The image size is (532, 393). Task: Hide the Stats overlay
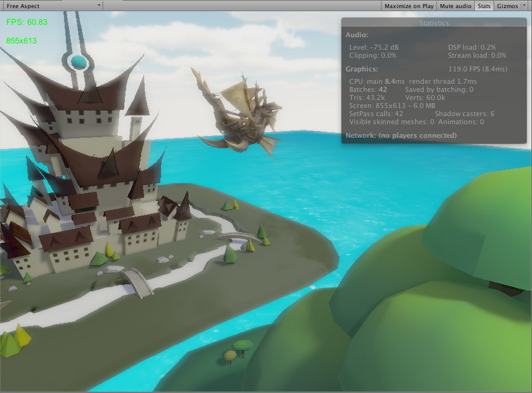(x=484, y=6)
